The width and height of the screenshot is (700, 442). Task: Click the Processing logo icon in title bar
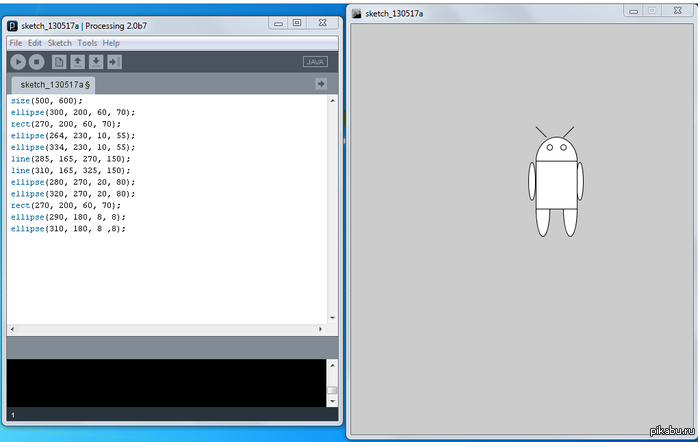13,26
